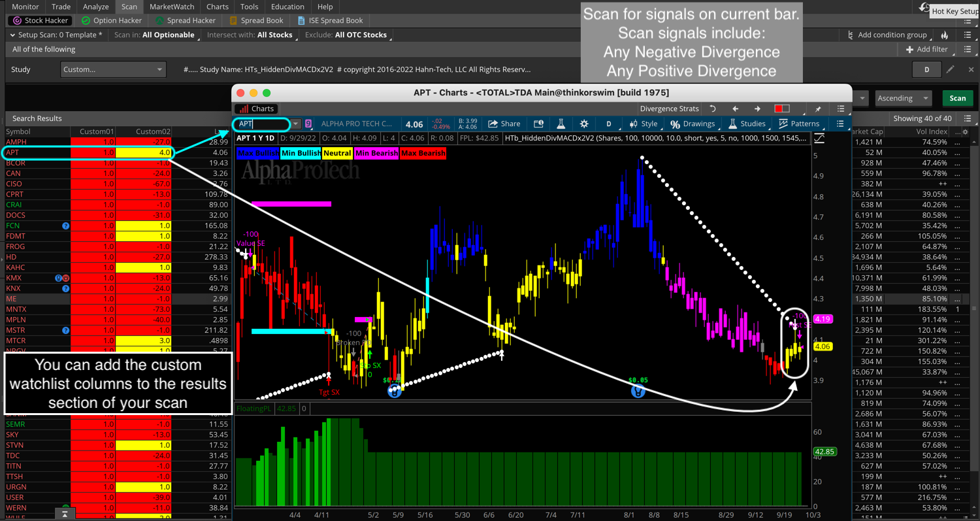
Task: Open chart settings gear icon
Action: (x=583, y=124)
